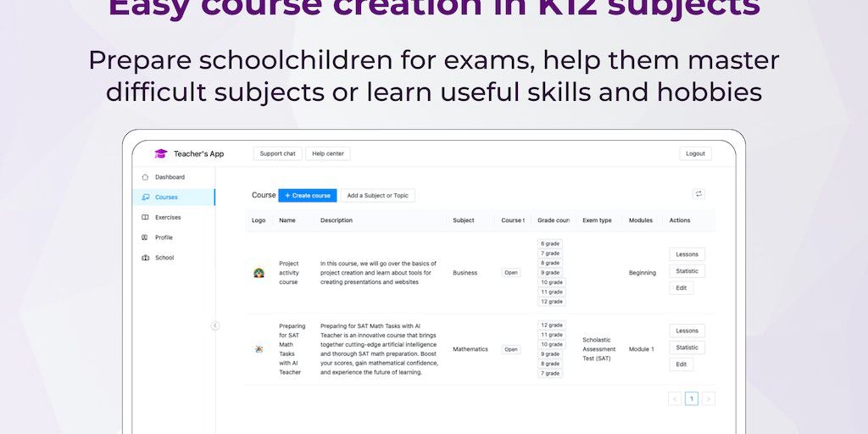Click the Exercises book icon
This screenshot has height=434, width=868.
pyautogui.click(x=145, y=218)
